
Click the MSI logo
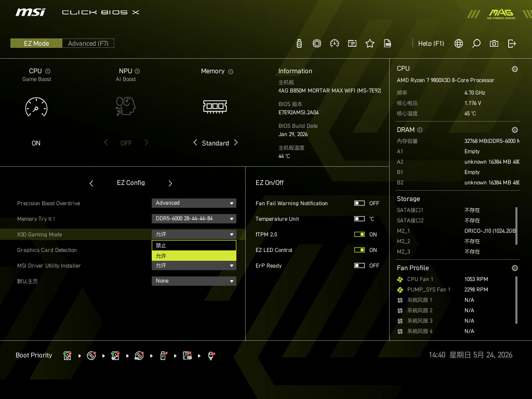point(31,12)
